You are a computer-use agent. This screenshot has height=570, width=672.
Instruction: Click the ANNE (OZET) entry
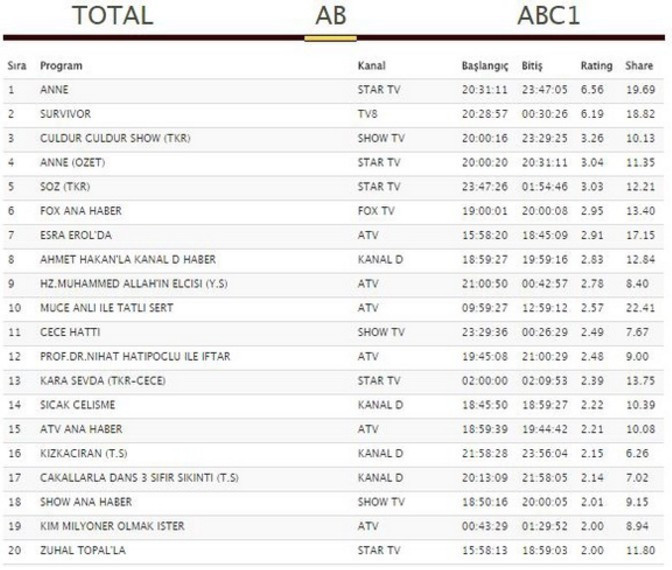[72, 162]
